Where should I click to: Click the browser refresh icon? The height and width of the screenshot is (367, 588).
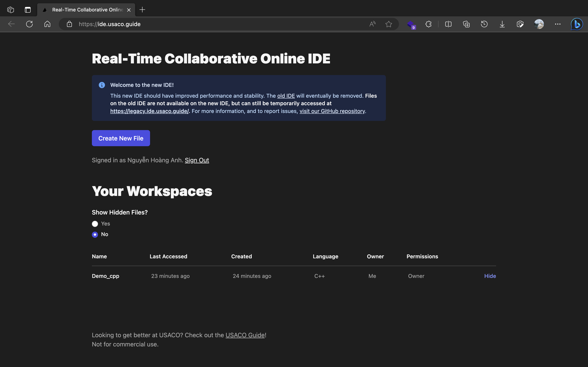pos(29,24)
